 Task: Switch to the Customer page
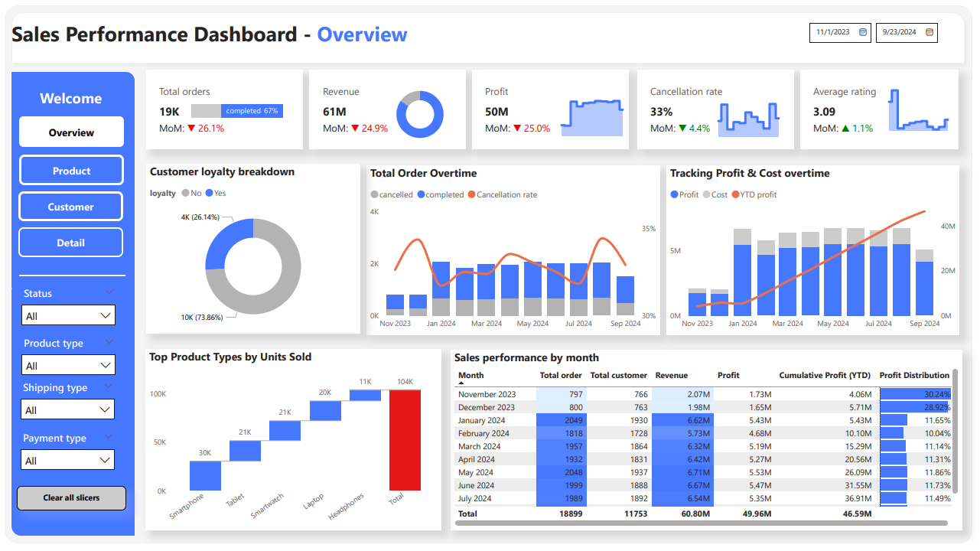71,207
